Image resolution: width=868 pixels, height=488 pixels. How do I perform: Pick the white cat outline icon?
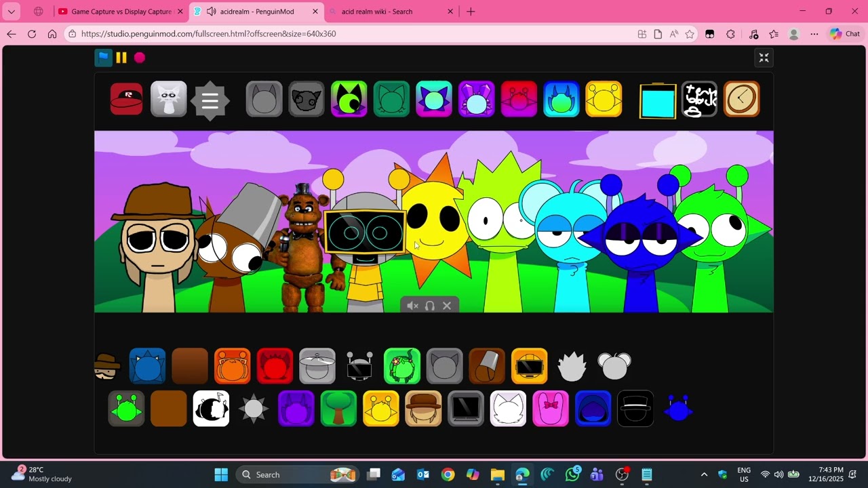508,409
